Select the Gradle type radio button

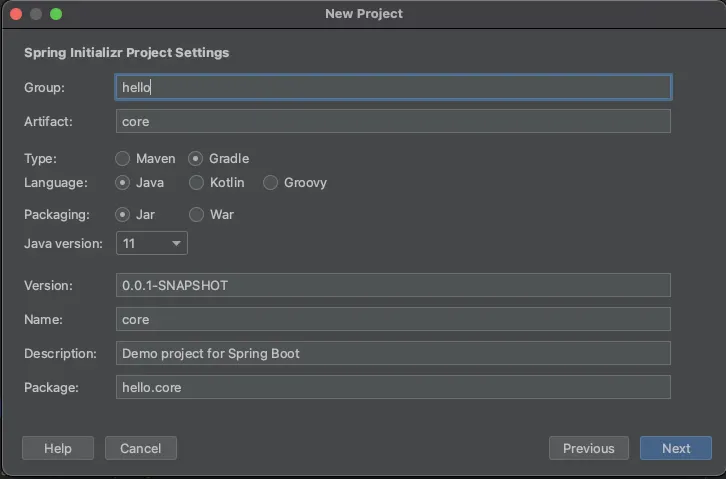point(196,158)
